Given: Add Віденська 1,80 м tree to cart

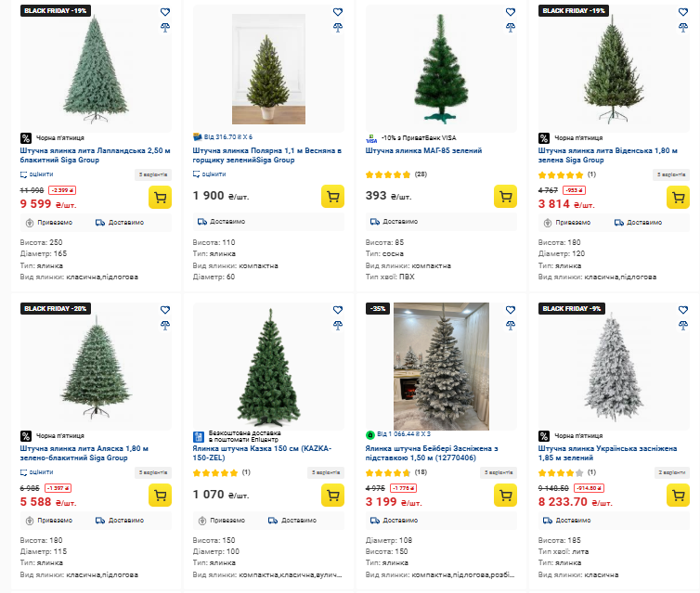Looking at the screenshot, I should coord(679,197).
